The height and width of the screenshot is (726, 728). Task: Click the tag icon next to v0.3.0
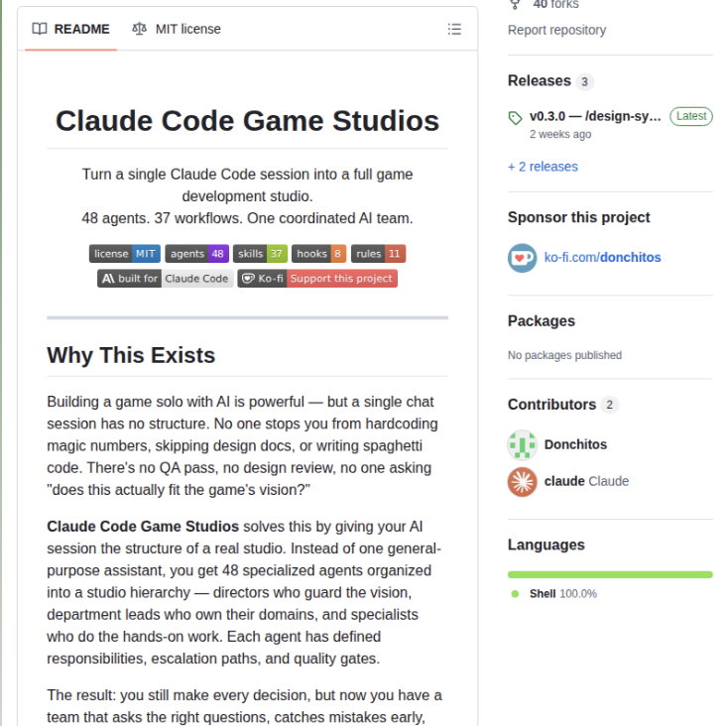pos(515,117)
